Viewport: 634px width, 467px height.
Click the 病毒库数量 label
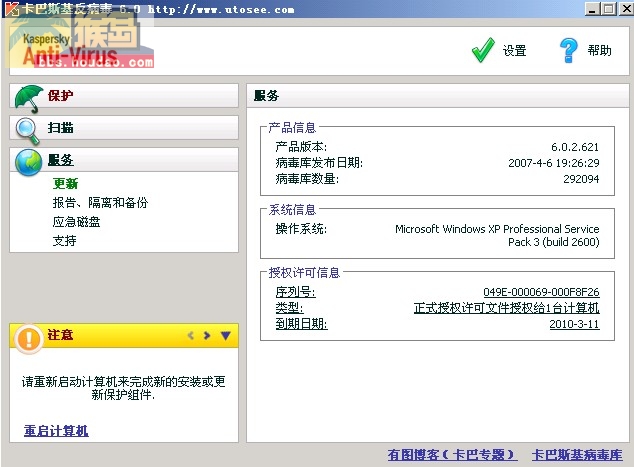point(307,179)
